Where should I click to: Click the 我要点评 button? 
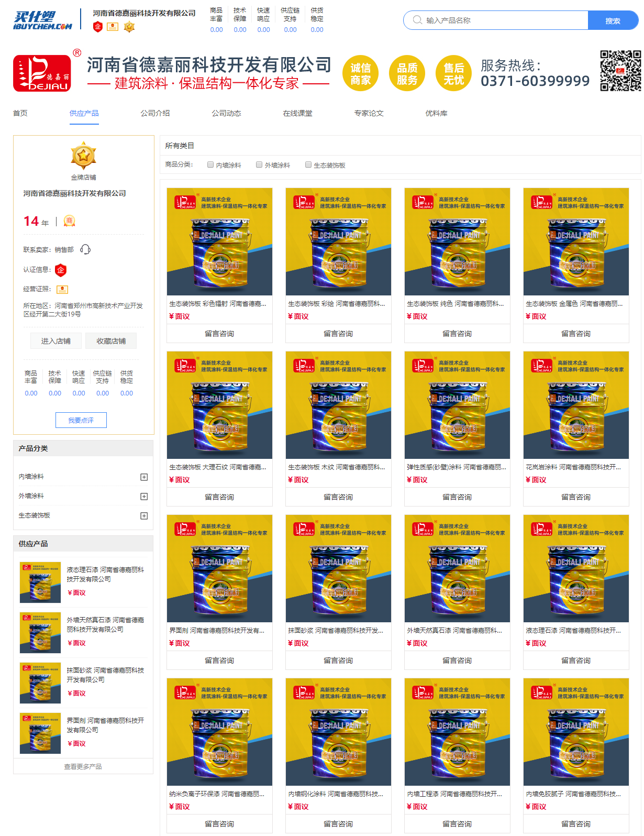pyautogui.click(x=81, y=420)
